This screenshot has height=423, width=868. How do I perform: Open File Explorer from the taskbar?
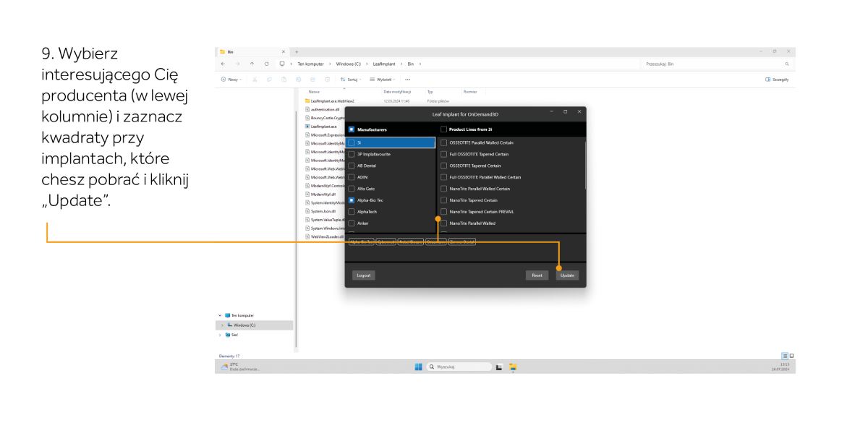pos(514,367)
